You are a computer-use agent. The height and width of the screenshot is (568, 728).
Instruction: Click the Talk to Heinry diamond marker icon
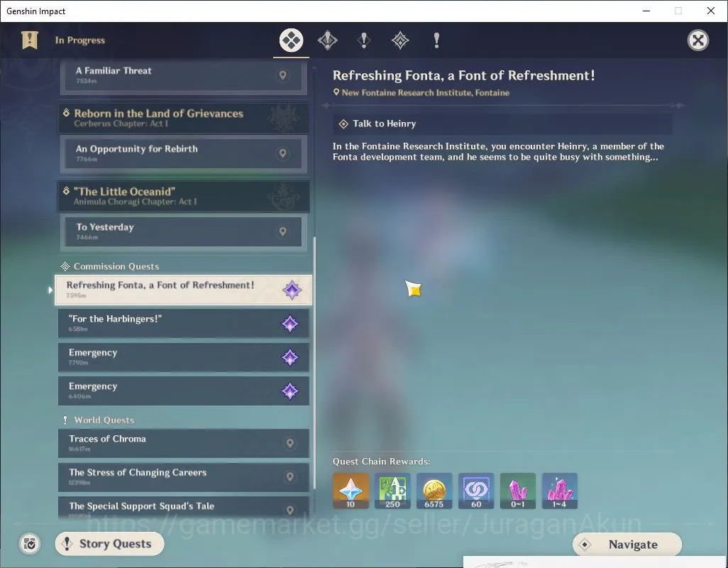343,124
